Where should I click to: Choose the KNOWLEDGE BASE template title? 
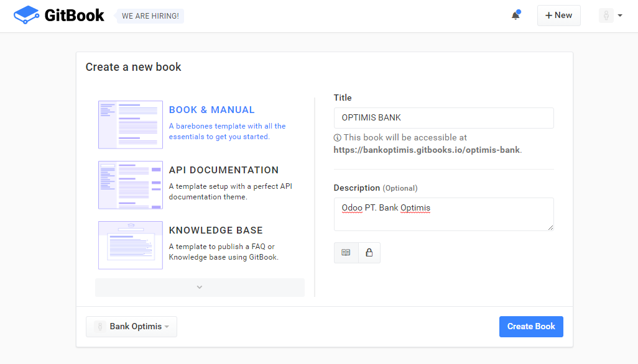[x=216, y=230]
